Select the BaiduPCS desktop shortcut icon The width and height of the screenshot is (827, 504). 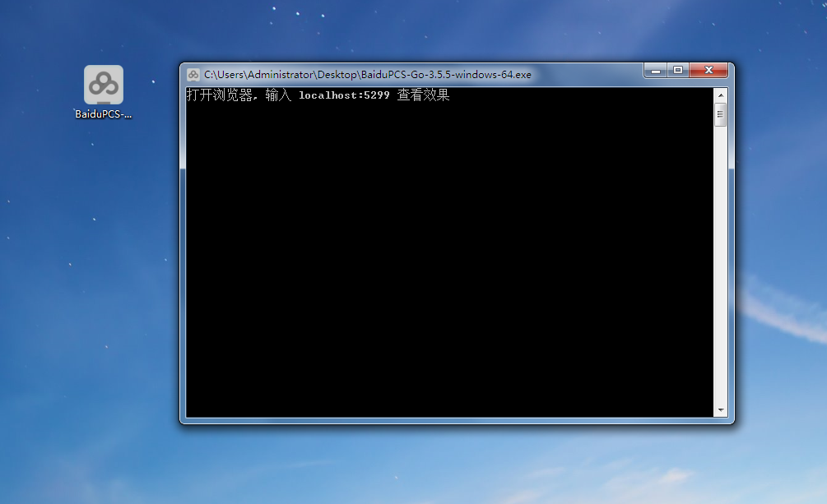pyautogui.click(x=104, y=85)
